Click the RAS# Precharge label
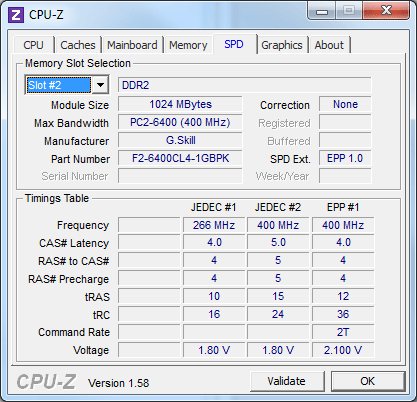Screen dimensions: 417x402 coord(69,279)
